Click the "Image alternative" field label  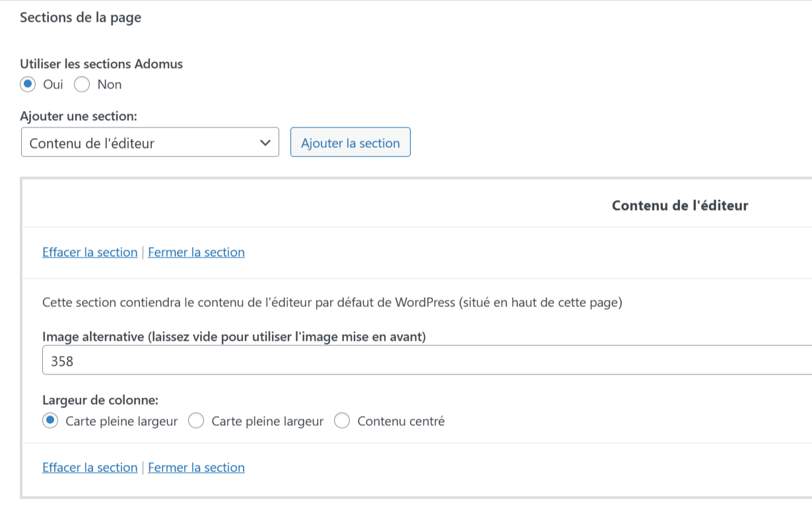coord(234,337)
